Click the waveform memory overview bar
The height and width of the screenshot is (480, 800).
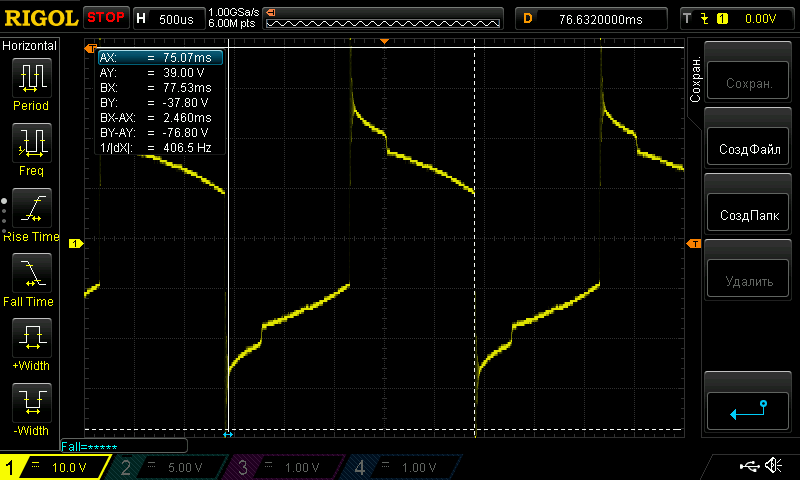383,23
